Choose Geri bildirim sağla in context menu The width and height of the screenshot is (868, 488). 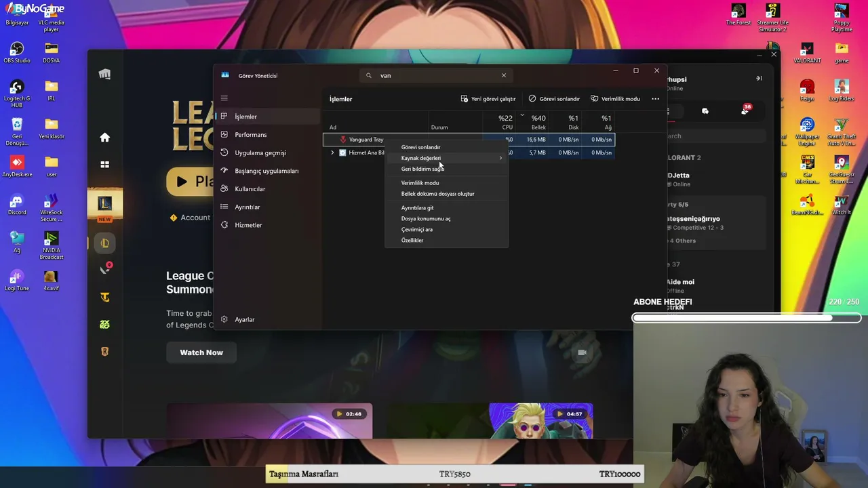coord(446,169)
